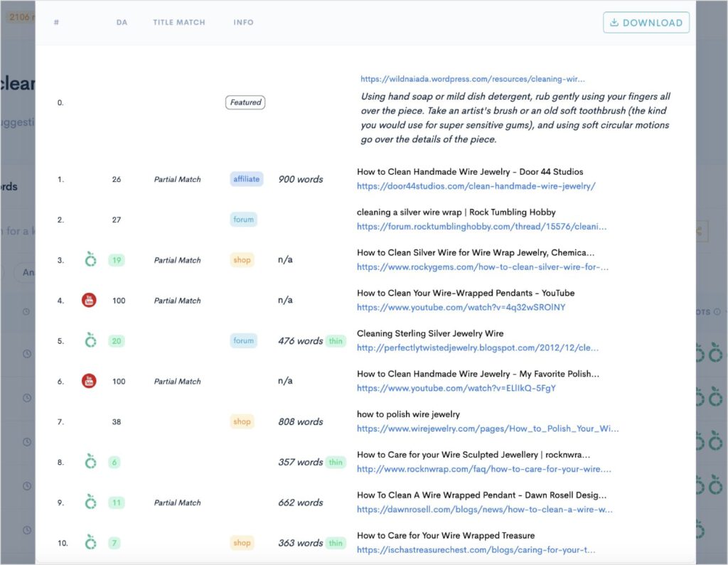Viewport: 728px width, 565px height.
Task: Click the DA column header
Action: coord(122,23)
